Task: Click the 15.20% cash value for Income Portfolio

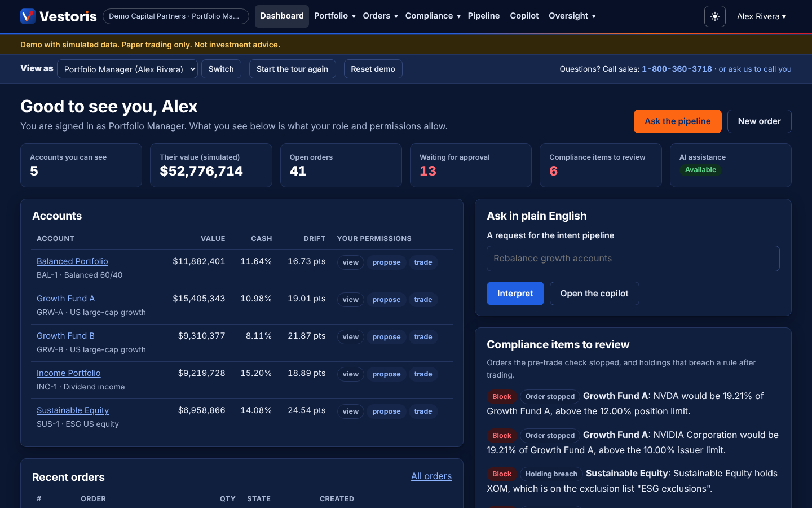Action: pyautogui.click(x=256, y=373)
